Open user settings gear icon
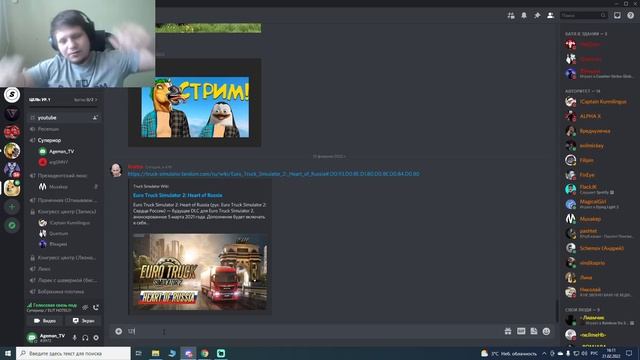 (96, 338)
